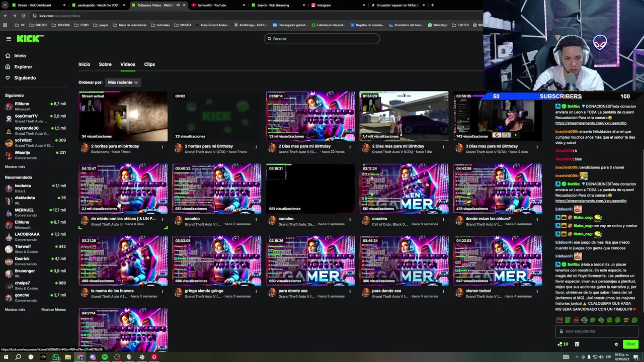Click the Kick logo
Viewport: 644px width, 362px height.
point(30,39)
